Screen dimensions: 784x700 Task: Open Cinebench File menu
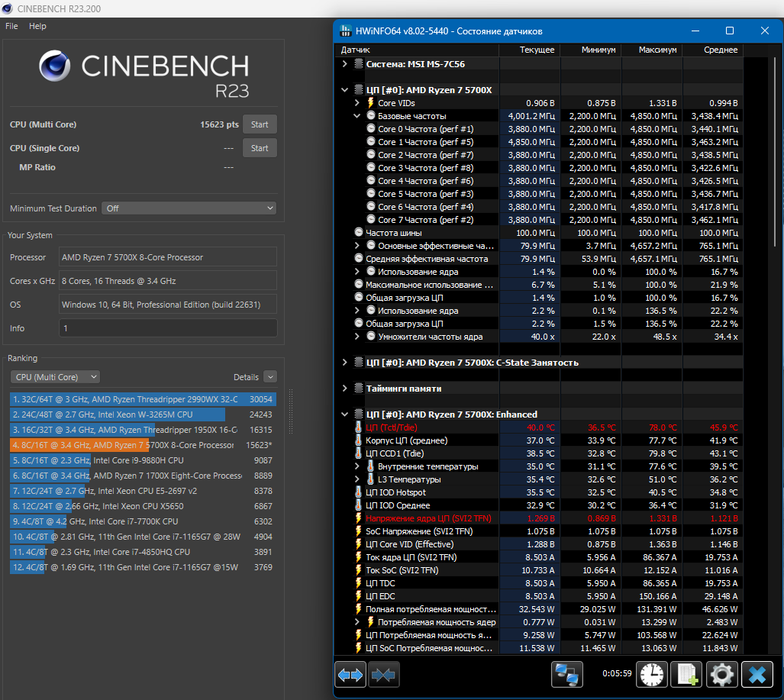pos(11,26)
